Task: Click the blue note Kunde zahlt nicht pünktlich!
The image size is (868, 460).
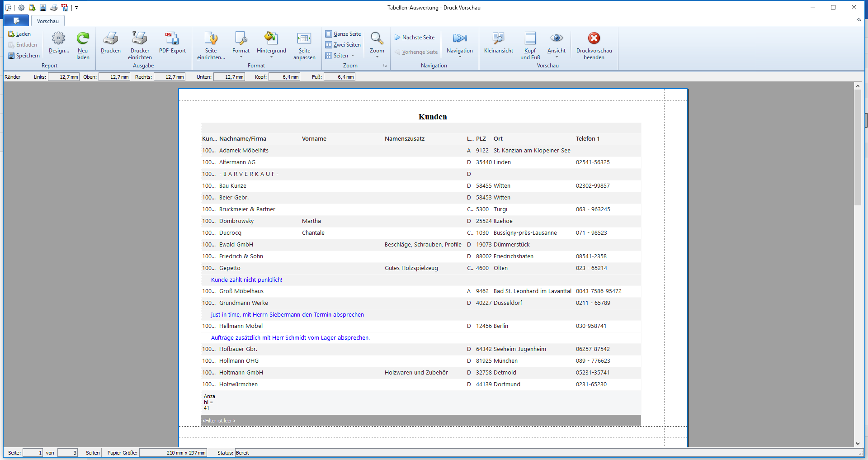Action: tap(246, 280)
